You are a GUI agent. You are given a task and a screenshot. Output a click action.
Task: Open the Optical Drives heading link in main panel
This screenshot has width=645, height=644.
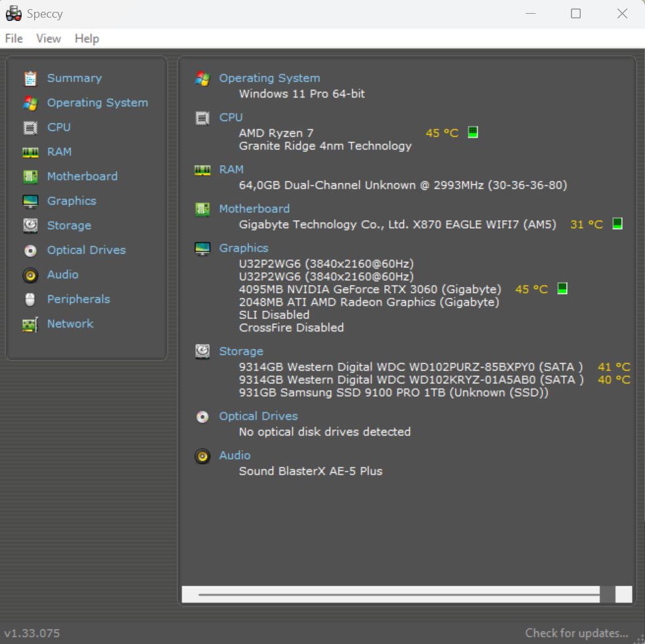(x=258, y=416)
